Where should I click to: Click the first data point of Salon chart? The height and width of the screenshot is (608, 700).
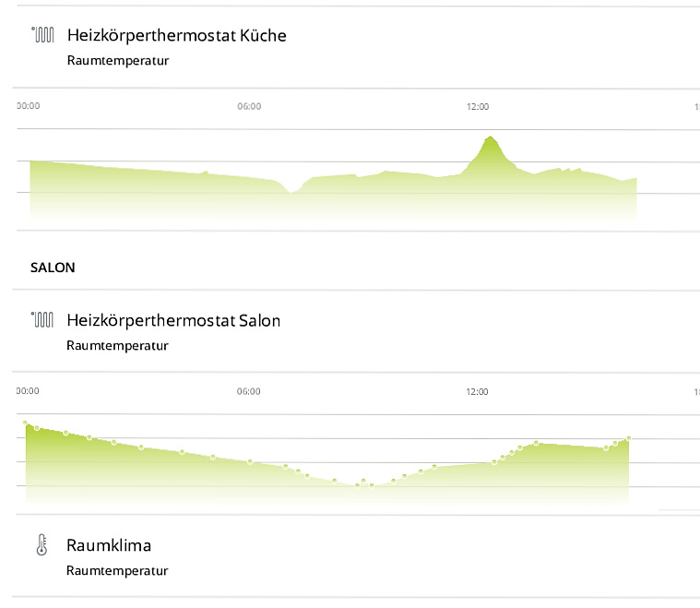(26, 423)
